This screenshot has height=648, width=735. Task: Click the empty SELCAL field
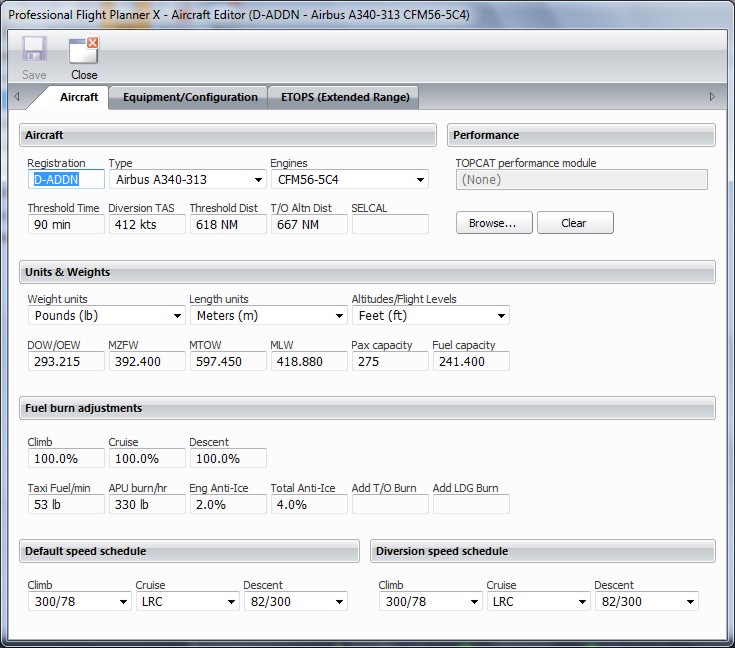tap(390, 225)
